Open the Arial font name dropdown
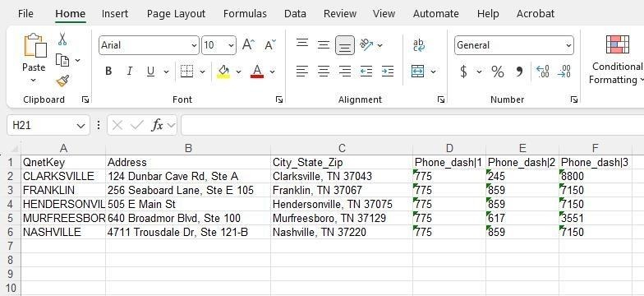 click(194, 45)
